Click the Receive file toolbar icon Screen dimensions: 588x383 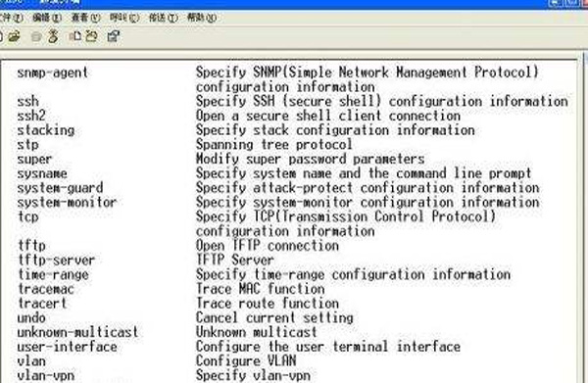coord(91,36)
